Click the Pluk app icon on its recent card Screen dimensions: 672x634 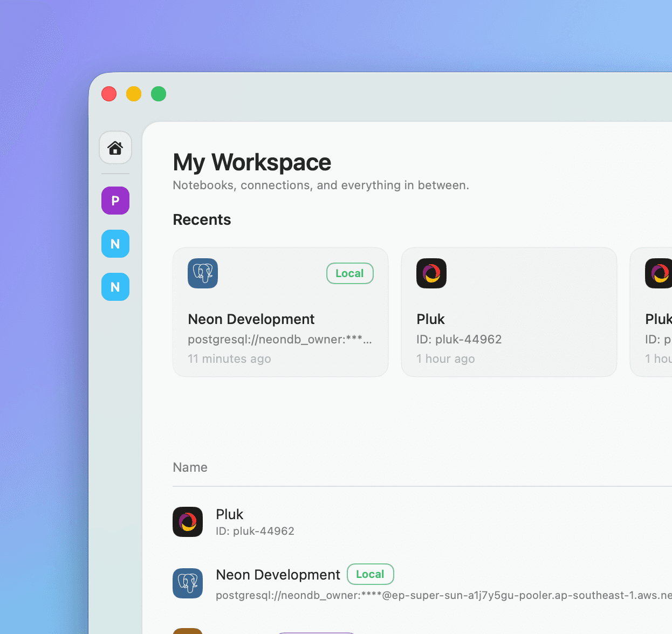[431, 273]
